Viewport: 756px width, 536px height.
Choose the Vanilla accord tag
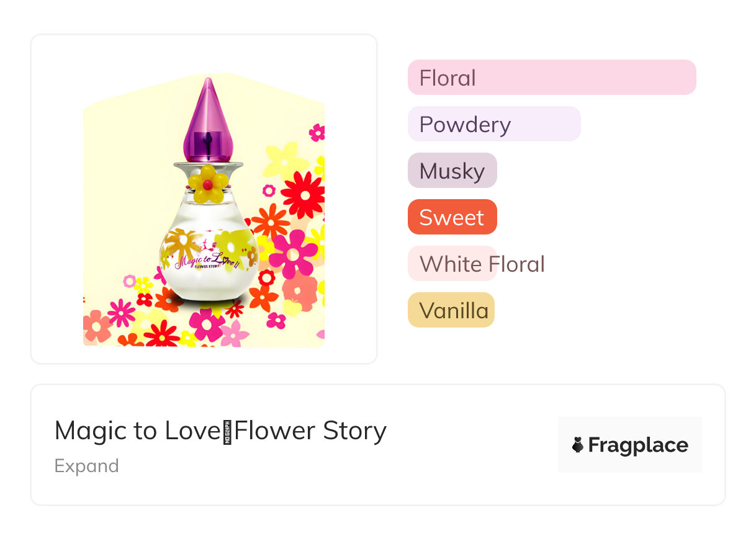point(451,310)
